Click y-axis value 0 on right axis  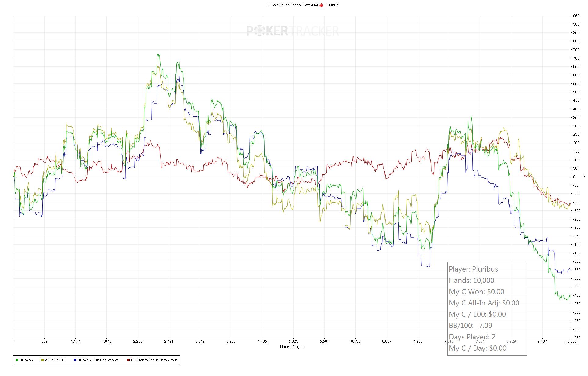pos(574,177)
